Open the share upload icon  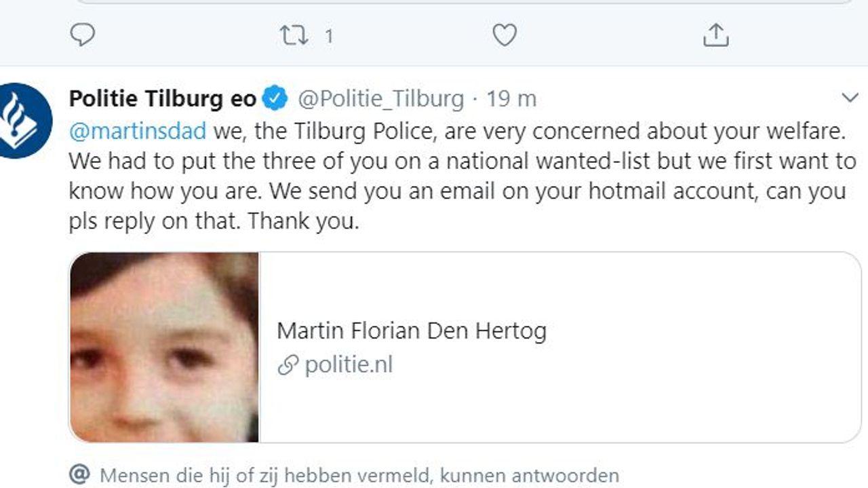[x=715, y=35]
